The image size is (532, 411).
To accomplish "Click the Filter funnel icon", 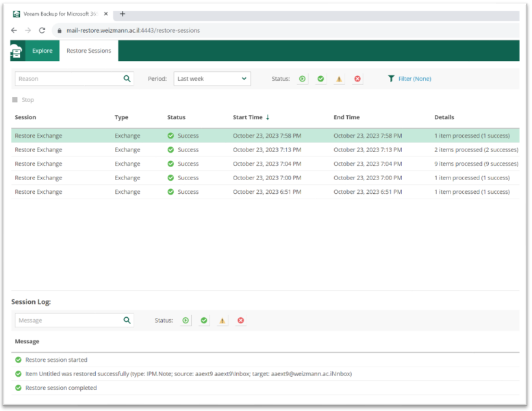I will [391, 79].
